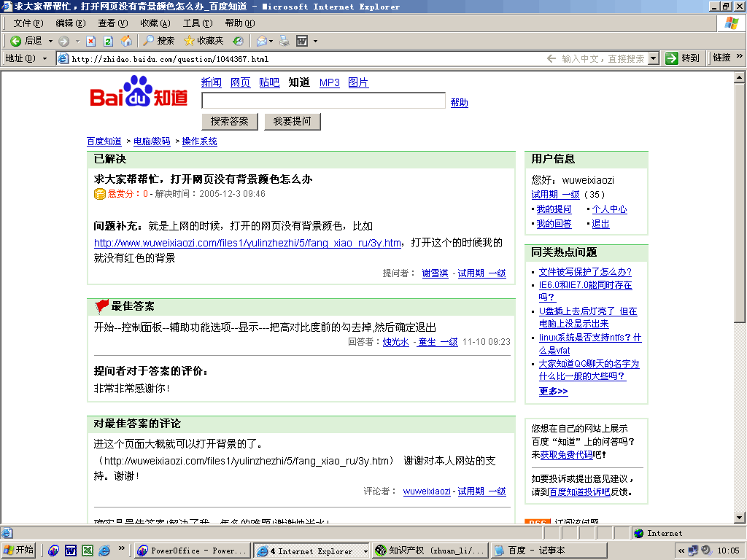The width and height of the screenshot is (747, 560).
Task: Go to Home page icon
Action: 126,41
